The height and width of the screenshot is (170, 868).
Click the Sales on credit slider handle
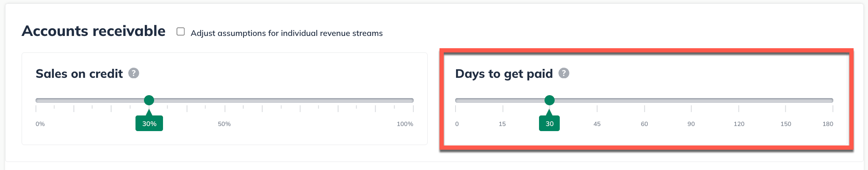(149, 100)
